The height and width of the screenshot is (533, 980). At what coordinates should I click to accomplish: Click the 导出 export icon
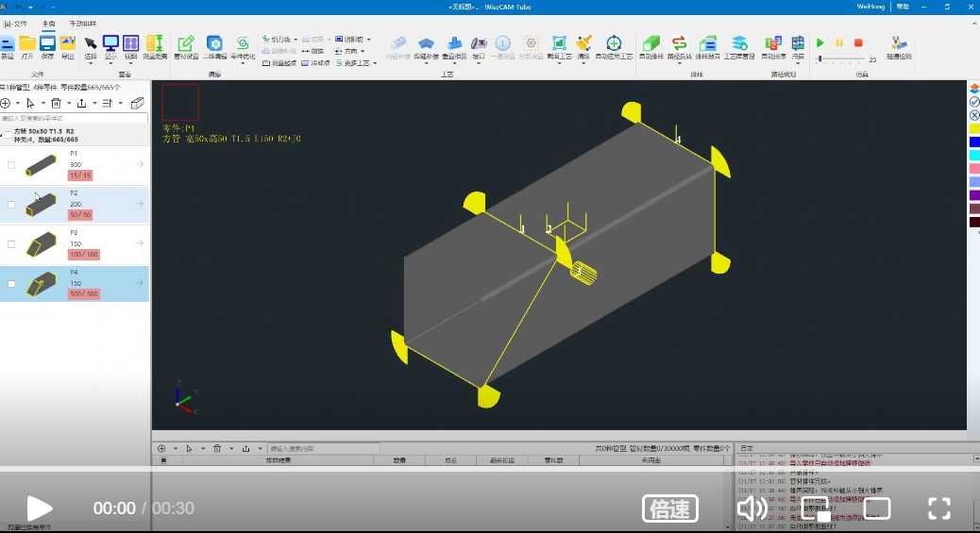coord(67,47)
